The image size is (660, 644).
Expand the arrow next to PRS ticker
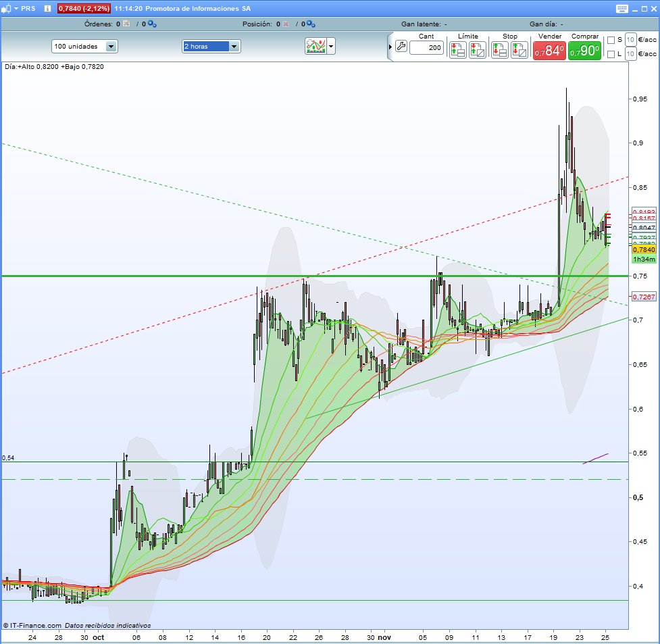[x=16, y=8]
